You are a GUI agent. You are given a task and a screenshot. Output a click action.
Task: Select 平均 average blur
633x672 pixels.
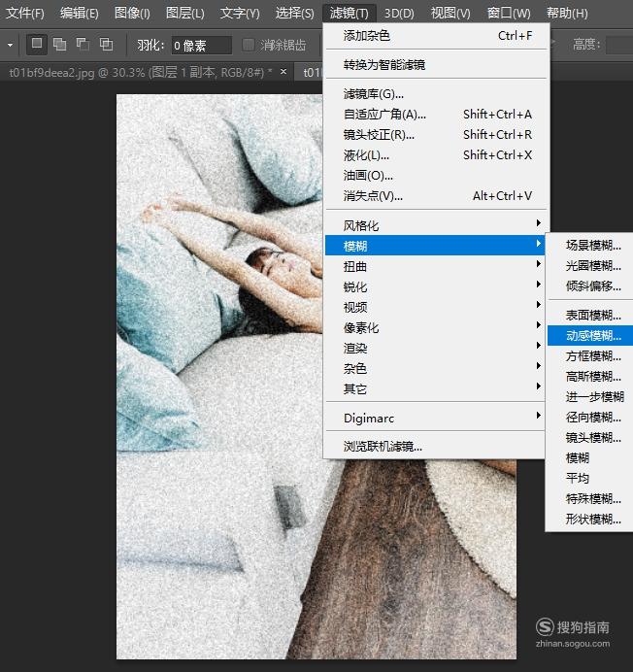point(590,479)
